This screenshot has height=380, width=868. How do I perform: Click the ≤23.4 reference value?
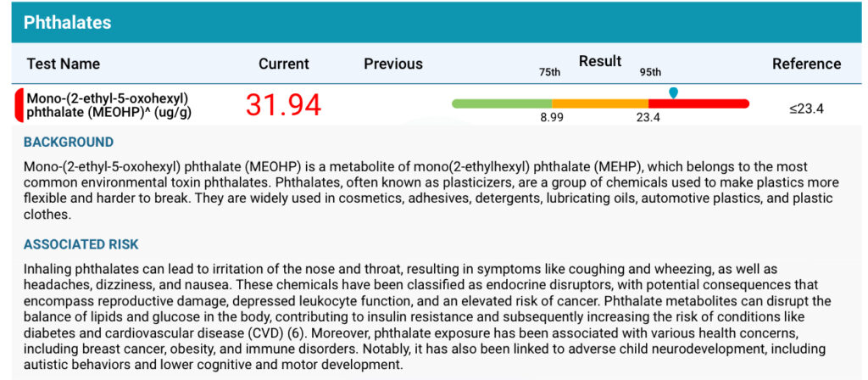[x=807, y=109]
